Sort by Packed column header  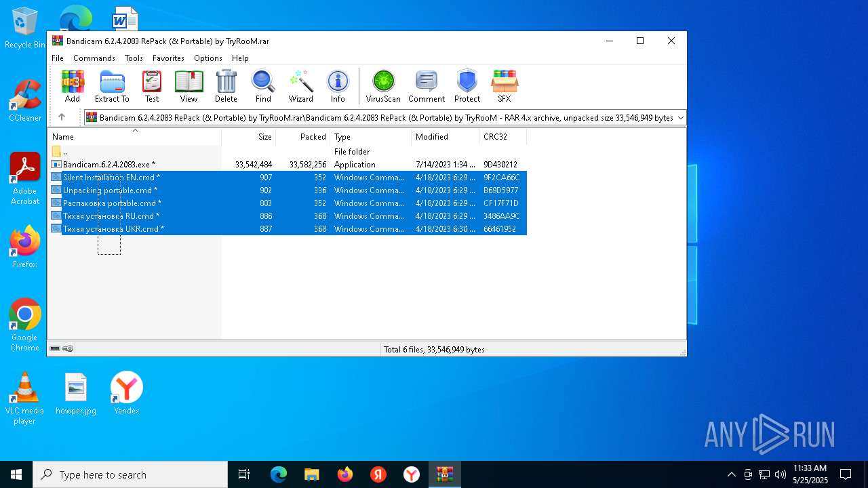coord(303,137)
